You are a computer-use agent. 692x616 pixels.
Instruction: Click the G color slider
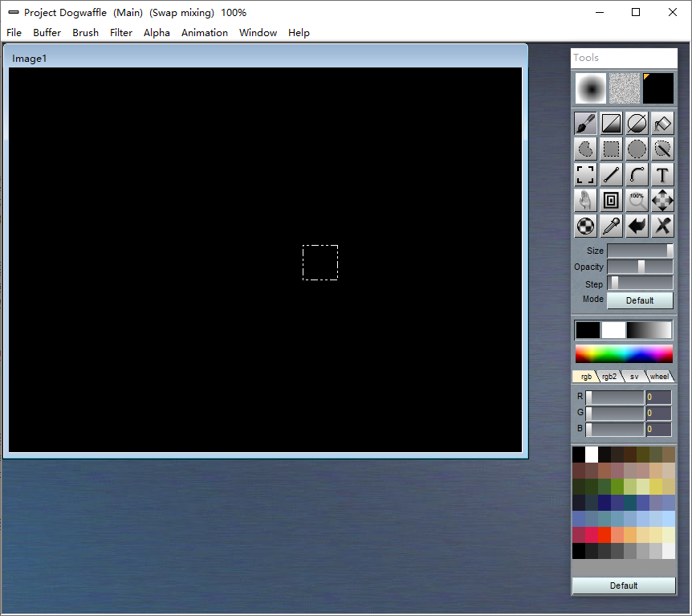pyautogui.click(x=615, y=413)
